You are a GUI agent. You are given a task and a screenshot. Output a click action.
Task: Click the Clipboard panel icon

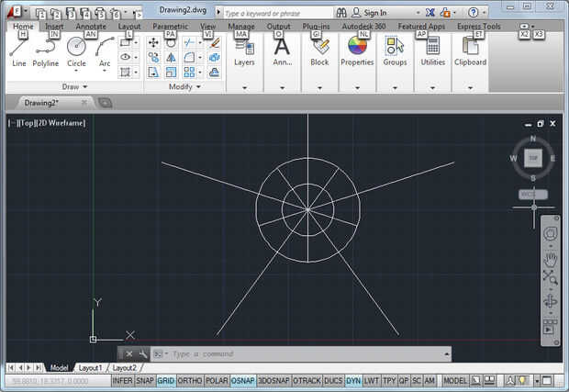click(x=470, y=48)
